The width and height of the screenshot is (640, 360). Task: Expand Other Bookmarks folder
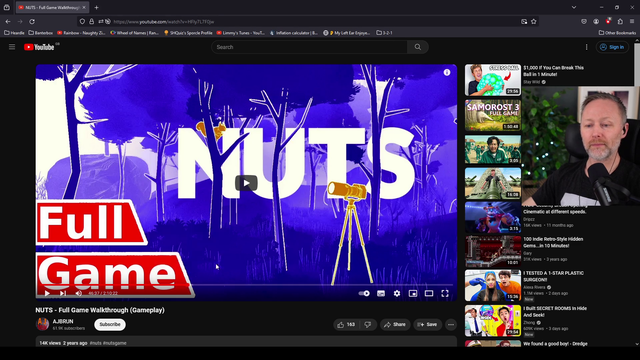617,33
